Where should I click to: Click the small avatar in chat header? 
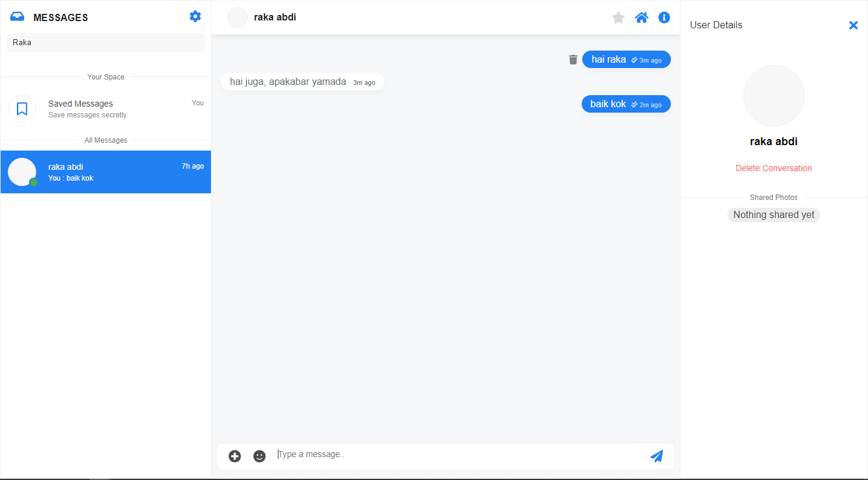pos(237,17)
